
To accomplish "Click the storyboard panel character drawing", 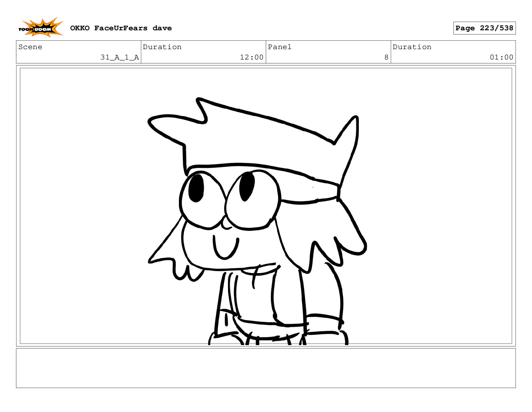I will coord(258,221).
